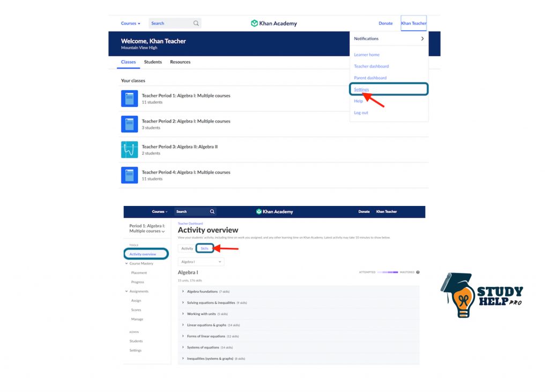Switch to Resources tab
Viewport: 549px width, 392px height.
pyautogui.click(x=180, y=62)
